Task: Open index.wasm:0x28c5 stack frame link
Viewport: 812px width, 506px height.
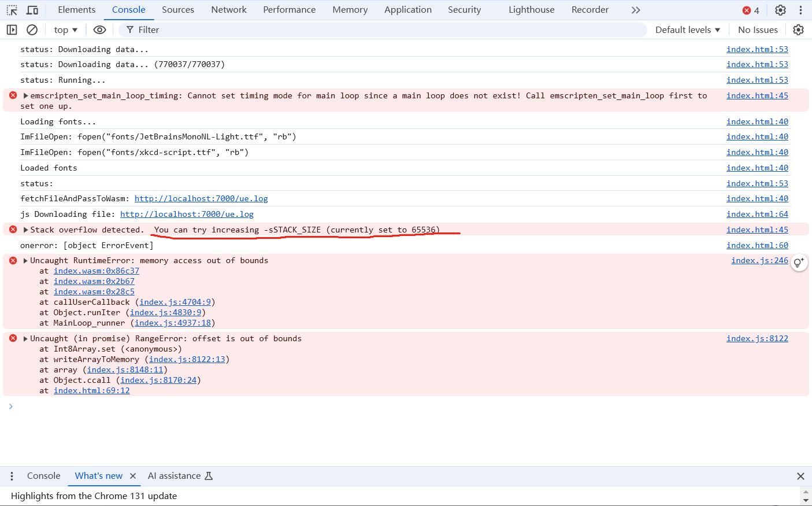Action: tap(94, 291)
